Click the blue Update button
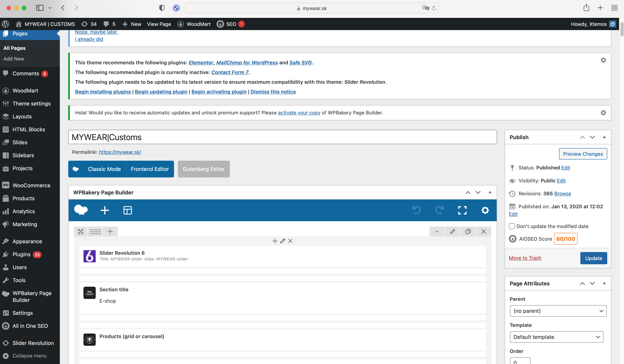Viewport: 624px width, 364px height. tap(593, 258)
